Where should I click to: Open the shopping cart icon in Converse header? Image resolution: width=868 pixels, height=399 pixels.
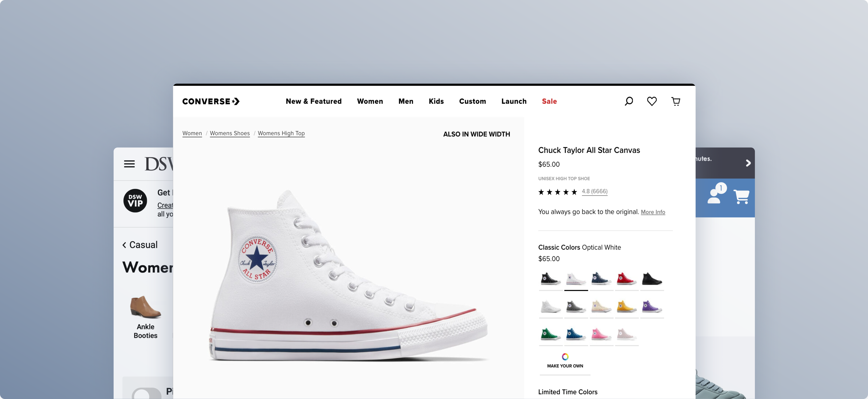point(676,101)
